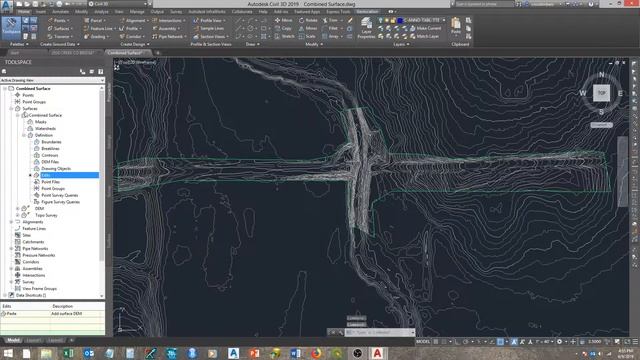Viewport: 640px width, 360px height.
Task: Open the Analyze ribbon tab
Action: click(101, 12)
